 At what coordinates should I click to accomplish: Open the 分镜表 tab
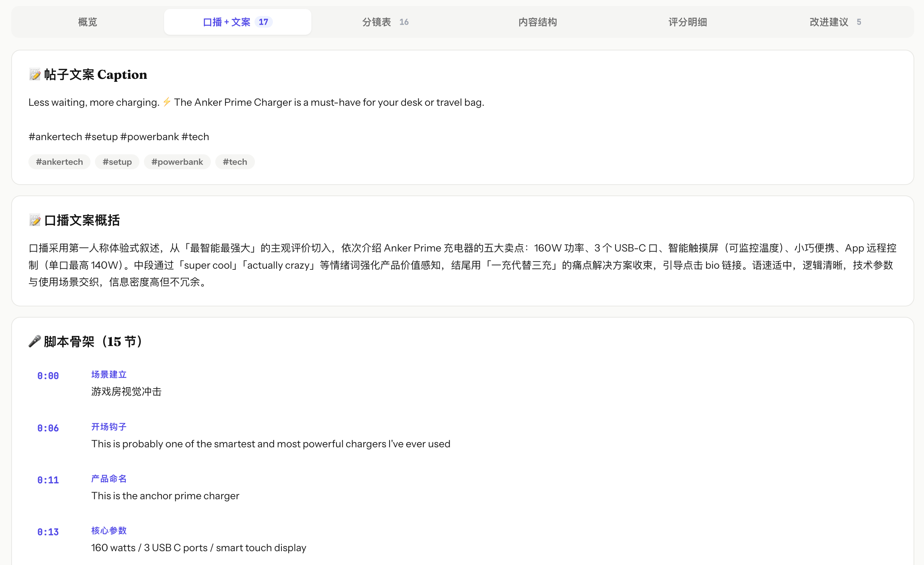385,22
